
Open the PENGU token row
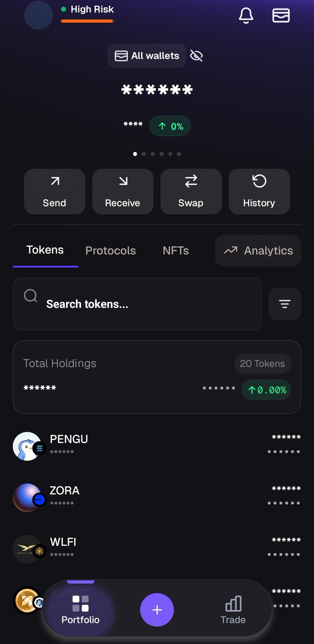[157, 445]
